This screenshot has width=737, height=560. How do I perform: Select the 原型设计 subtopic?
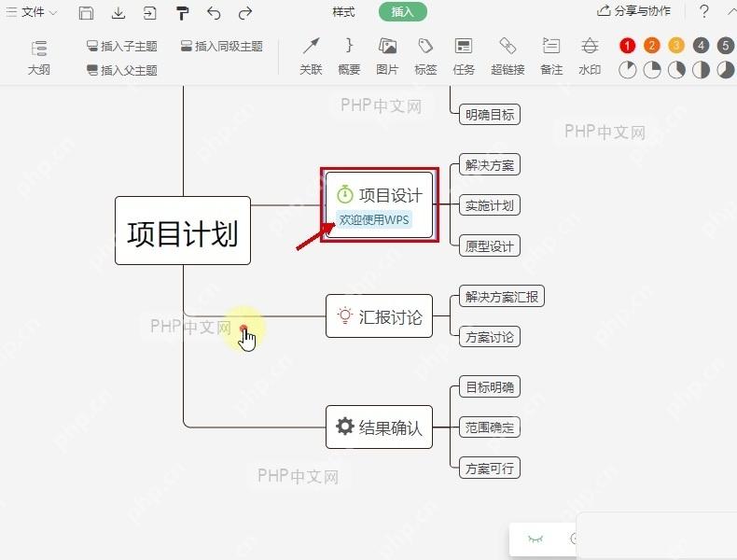[489, 245]
